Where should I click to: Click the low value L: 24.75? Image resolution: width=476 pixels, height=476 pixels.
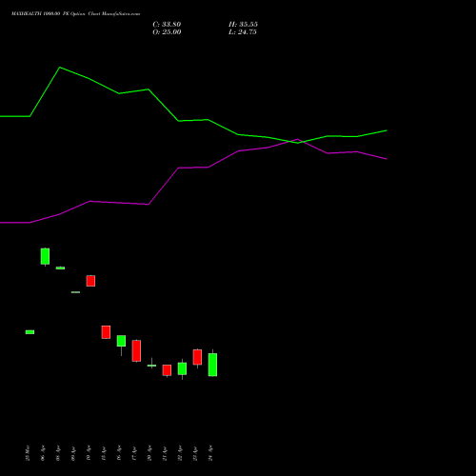click(x=243, y=32)
